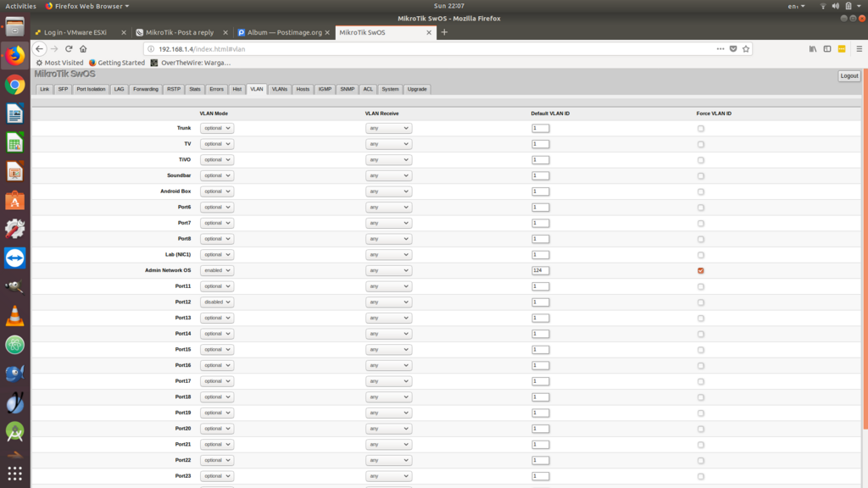Open VLAN Mode dropdown for Port12
Screen dimensions: 868x488
216,302
